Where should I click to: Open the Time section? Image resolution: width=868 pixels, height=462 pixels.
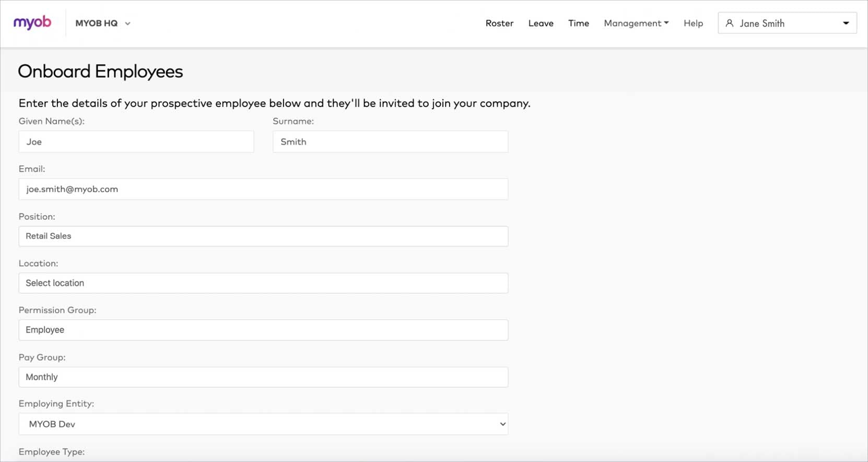578,23
